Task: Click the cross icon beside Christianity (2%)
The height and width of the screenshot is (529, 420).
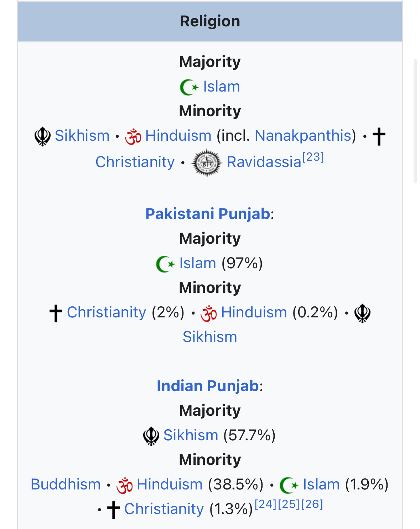Action: point(56,313)
